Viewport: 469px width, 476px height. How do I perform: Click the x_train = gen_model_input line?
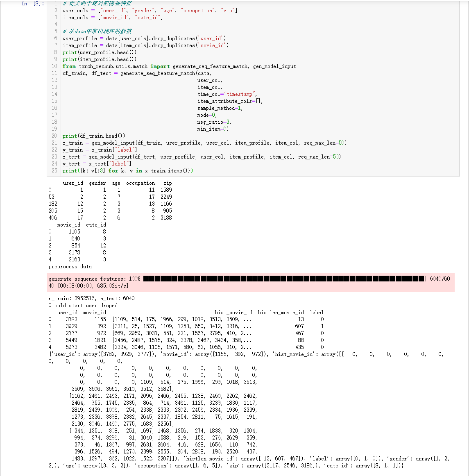[205, 143]
